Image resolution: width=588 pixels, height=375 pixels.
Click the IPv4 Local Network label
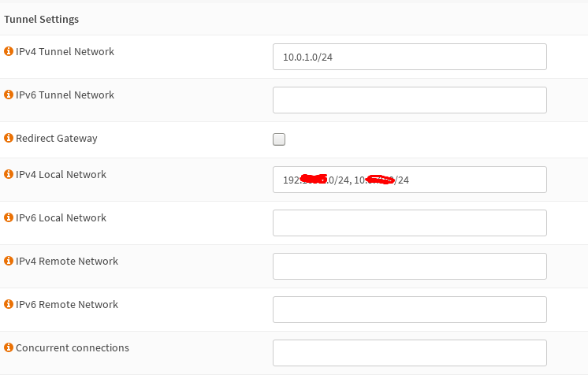(x=61, y=175)
